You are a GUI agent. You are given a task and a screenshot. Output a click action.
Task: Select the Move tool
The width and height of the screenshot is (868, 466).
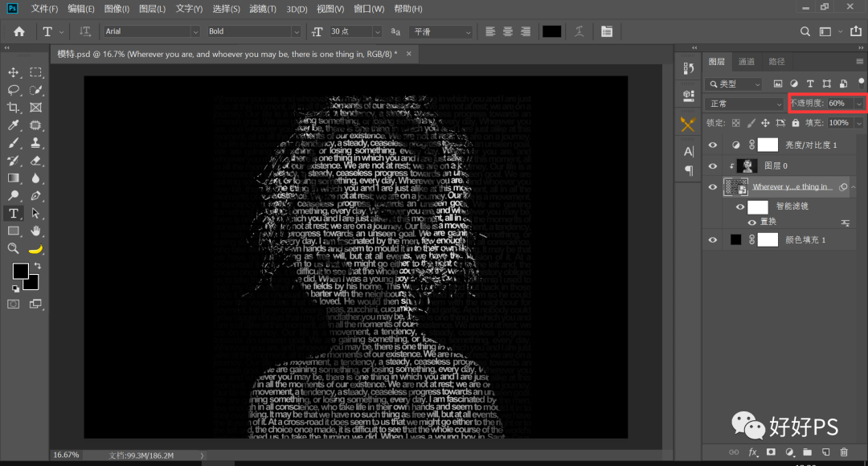tap(14, 72)
